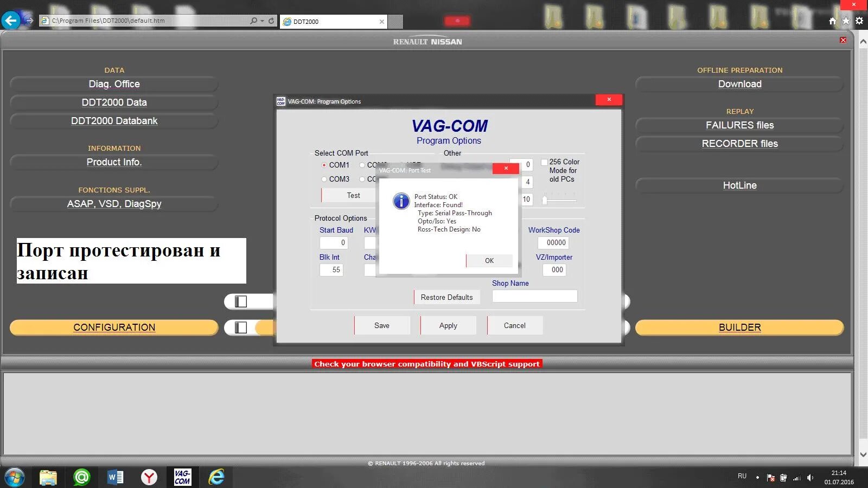Open the Windows Start menu
This screenshot has height=488, width=868.
click(x=15, y=477)
